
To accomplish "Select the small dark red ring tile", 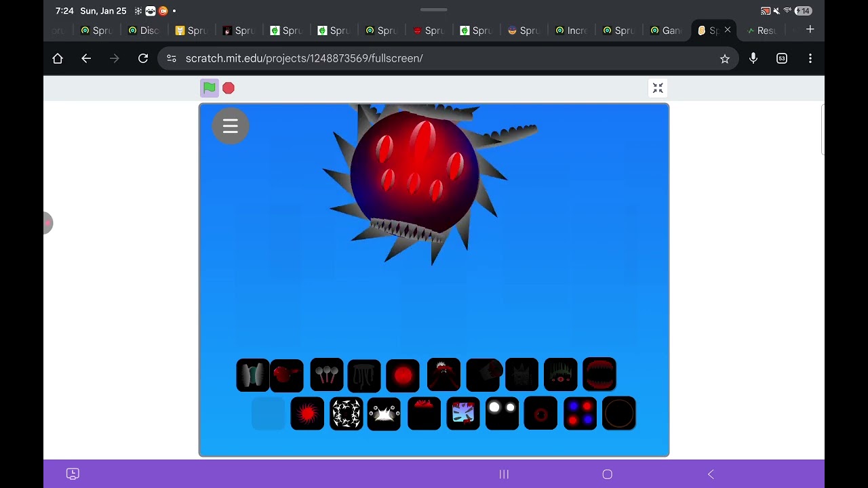I will click(540, 413).
